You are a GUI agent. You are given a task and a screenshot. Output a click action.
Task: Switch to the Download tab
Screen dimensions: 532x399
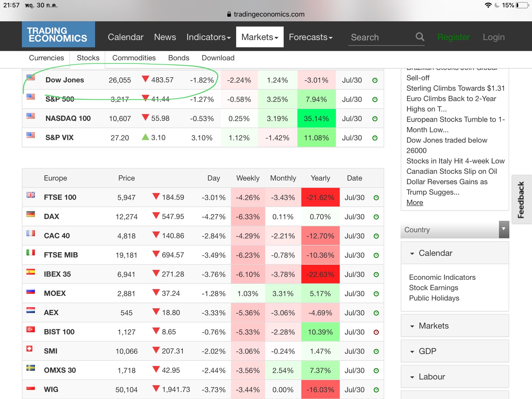pyautogui.click(x=218, y=58)
